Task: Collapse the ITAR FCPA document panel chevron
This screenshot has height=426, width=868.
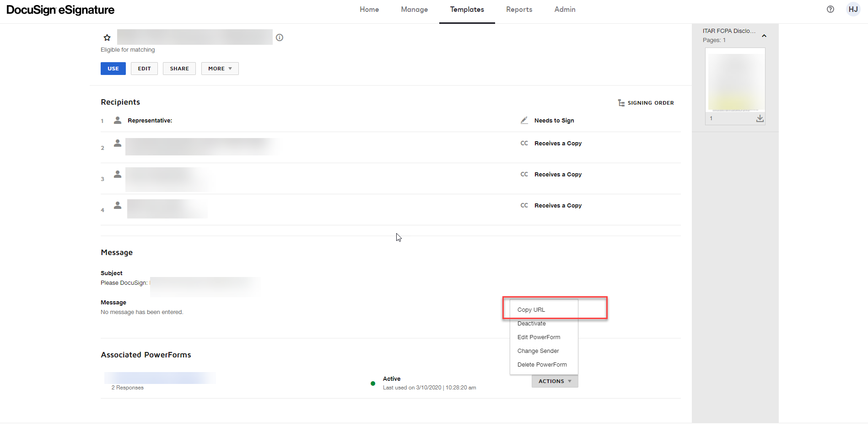Action: (764, 36)
